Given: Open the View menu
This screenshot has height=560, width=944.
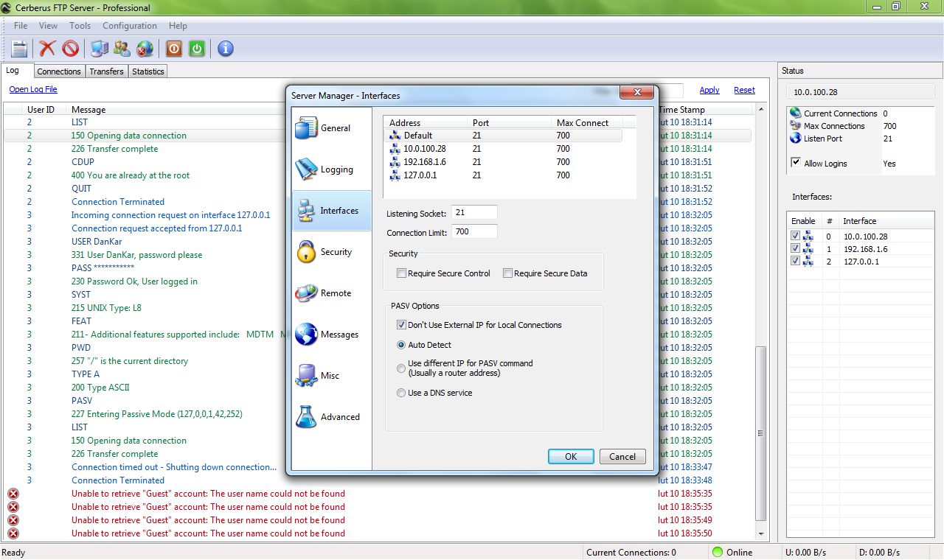Looking at the screenshot, I should tap(48, 26).
